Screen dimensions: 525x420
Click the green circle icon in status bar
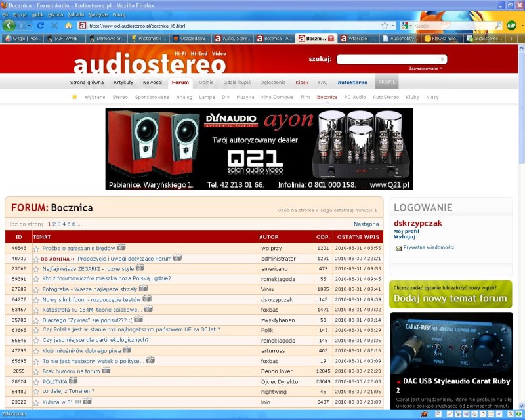point(518,414)
